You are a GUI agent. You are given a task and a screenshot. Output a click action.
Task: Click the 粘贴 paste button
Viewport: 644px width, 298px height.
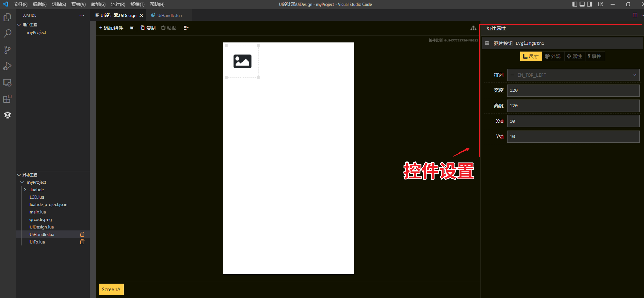(169, 28)
